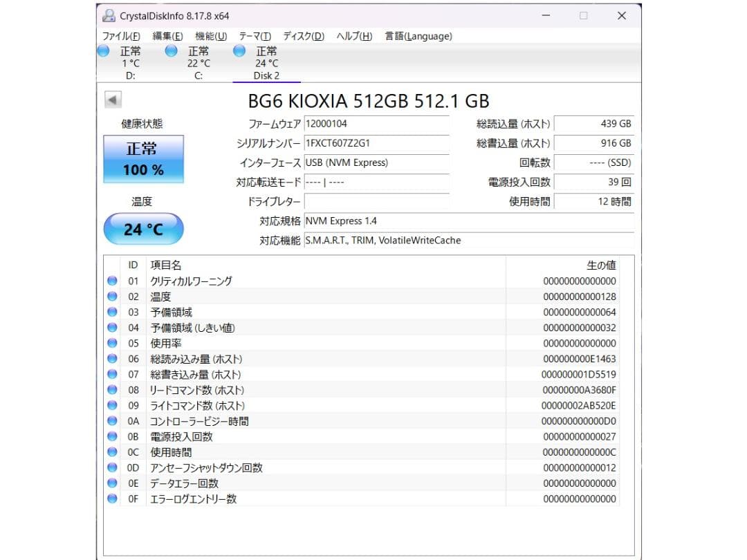Click the blue dot beside データエラー回数

(112, 483)
